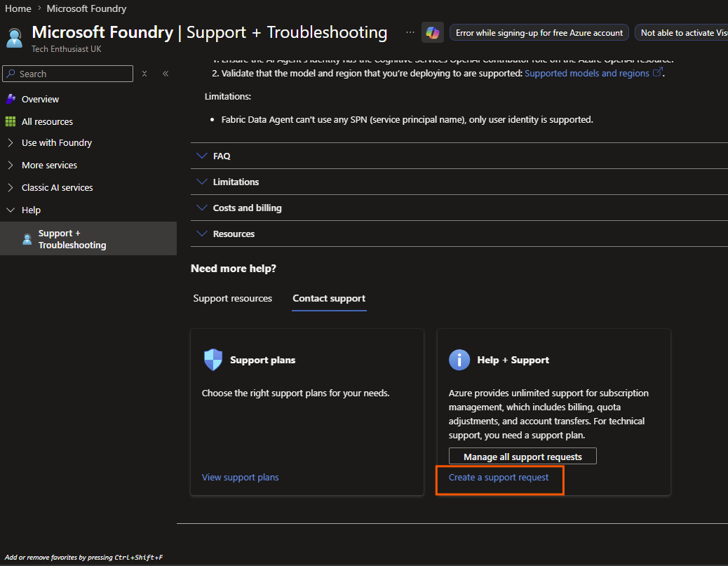
Task: Click the Fabric Data Agent limitation bullet
Action: (407, 120)
